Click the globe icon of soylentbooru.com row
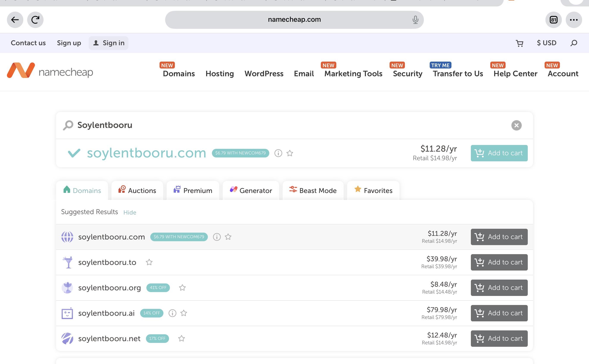The image size is (589, 364). (67, 237)
